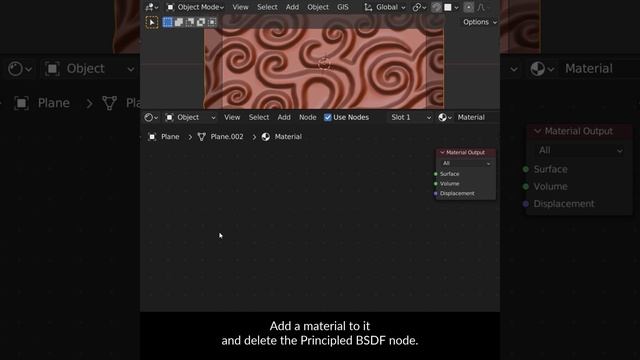Image resolution: width=640 pixels, height=360 pixels.
Task: Browse materials with the sphere icon
Action: tap(445, 118)
